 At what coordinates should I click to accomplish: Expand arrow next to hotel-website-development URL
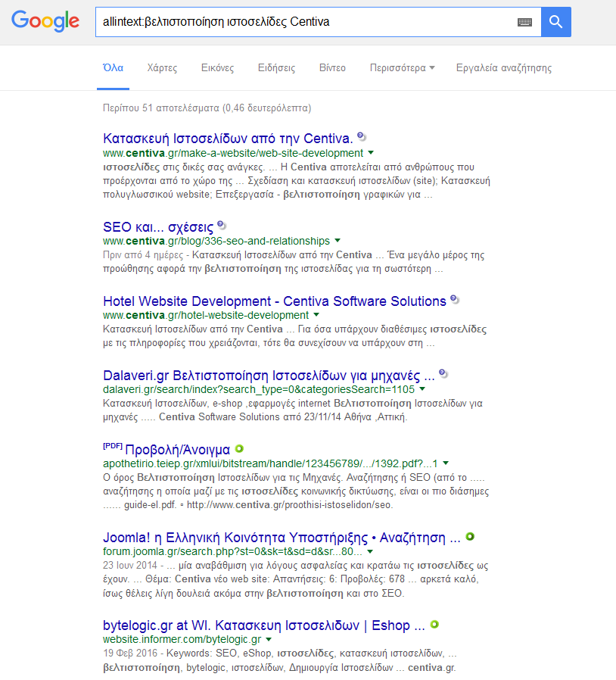(x=316, y=314)
